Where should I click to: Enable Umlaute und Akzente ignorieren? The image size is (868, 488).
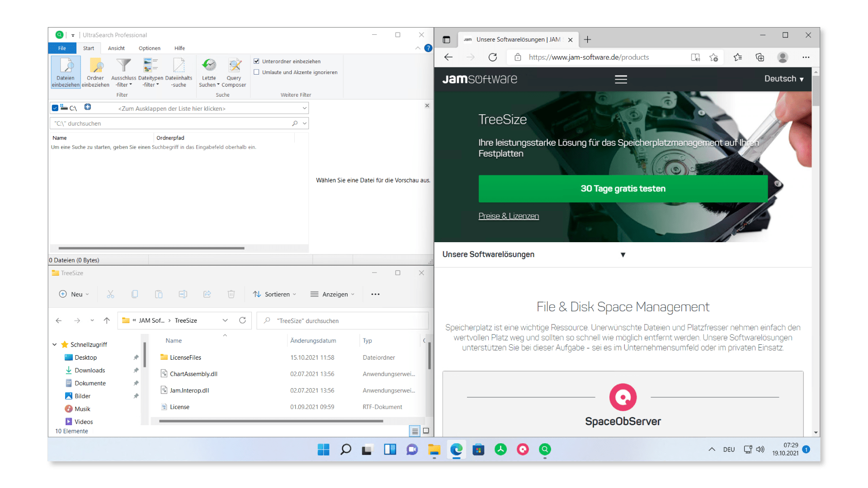(256, 72)
